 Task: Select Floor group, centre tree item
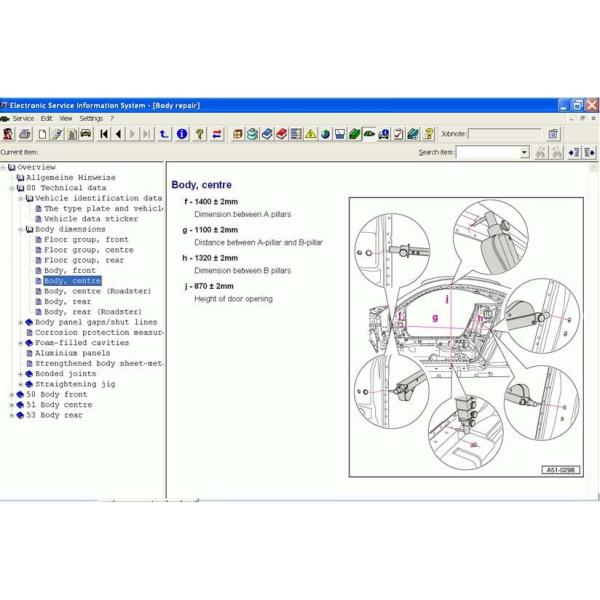click(89, 250)
